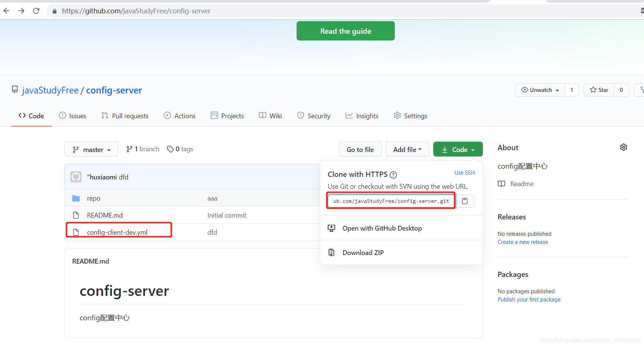The height and width of the screenshot is (347, 644).
Task: Switch clone method via Use SSH
Action: pos(464,173)
